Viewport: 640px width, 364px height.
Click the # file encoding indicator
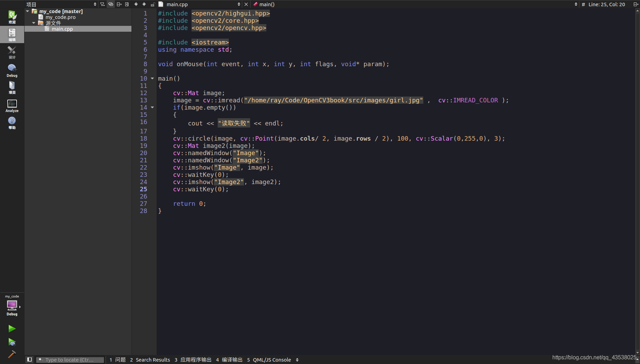(583, 4)
